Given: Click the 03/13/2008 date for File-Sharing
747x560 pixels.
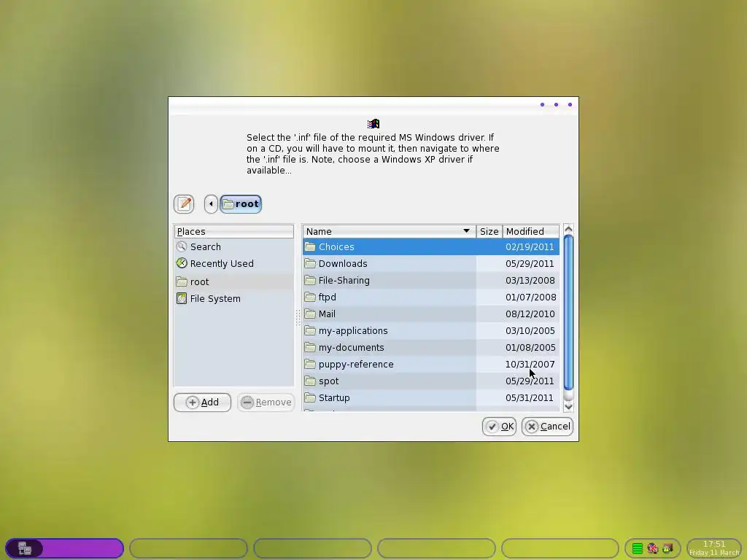Looking at the screenshot, I should [530, 281].
